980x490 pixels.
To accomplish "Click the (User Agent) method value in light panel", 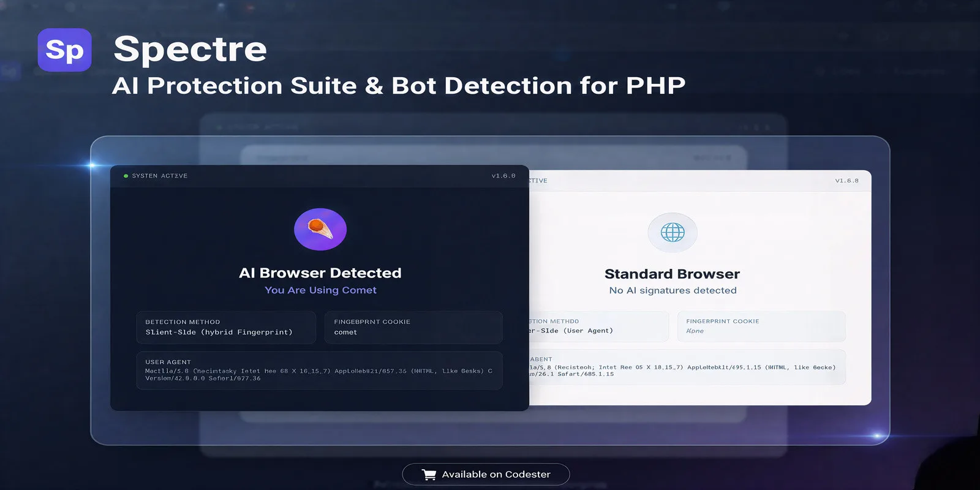I will (571, 331).
